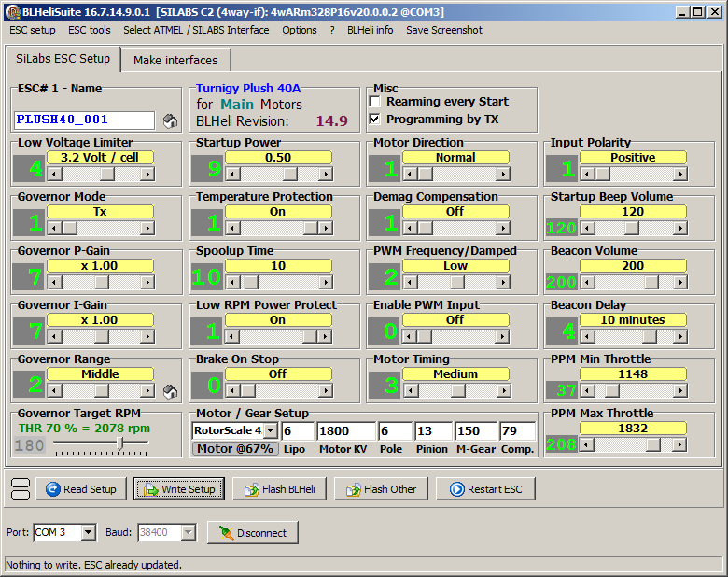Click Save Screenshot in the menu bar
The height and width of the screenshot is (577, 728).
click(x=444, y=30)
